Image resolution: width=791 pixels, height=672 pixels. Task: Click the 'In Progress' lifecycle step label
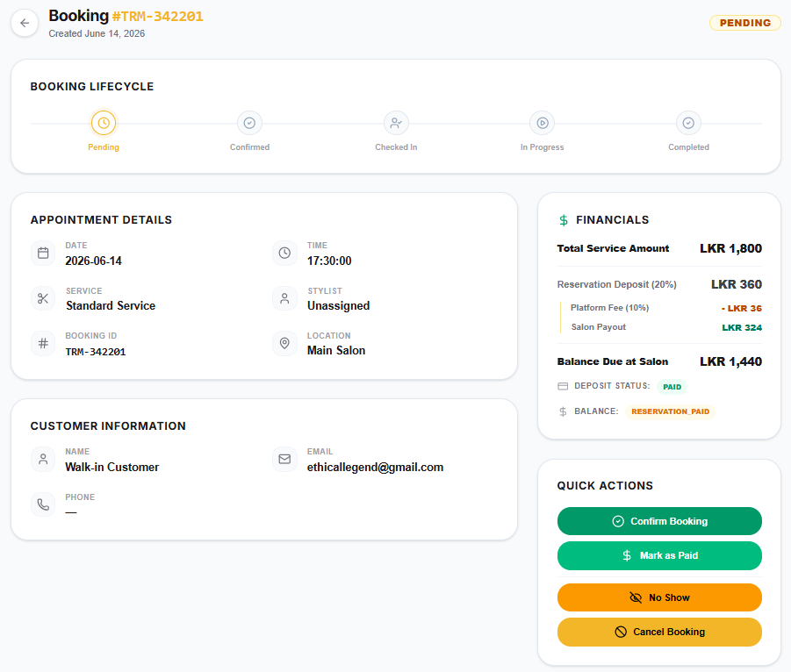[x=543, y=147]
